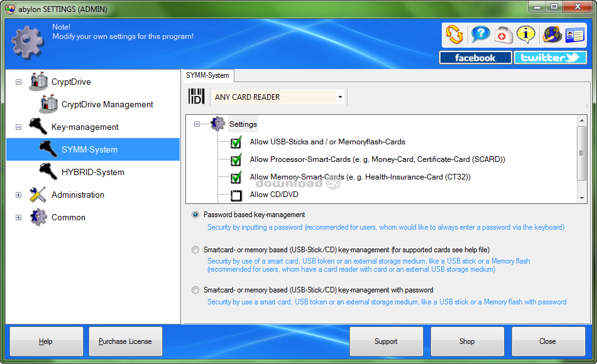The width and height of the screenshot is (597, 364).
Task: Uncheck Allow USB-Sticks and Memoryflash-Cards
Action: point(236,142)
